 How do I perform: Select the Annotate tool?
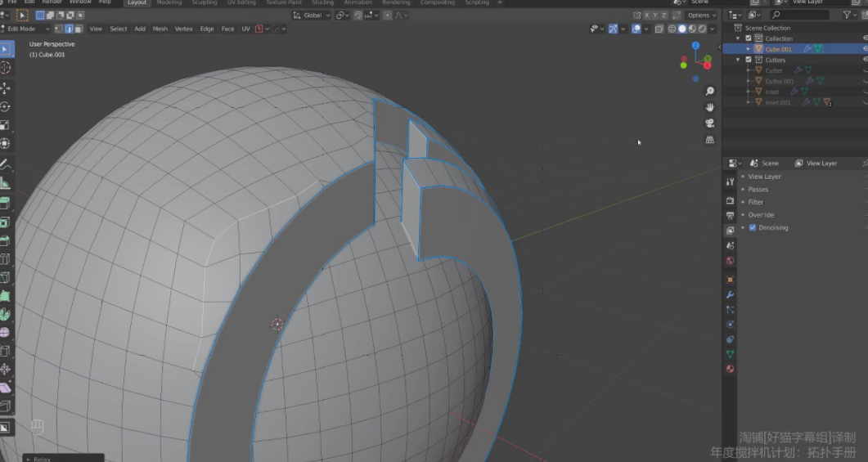pos(6,165)
